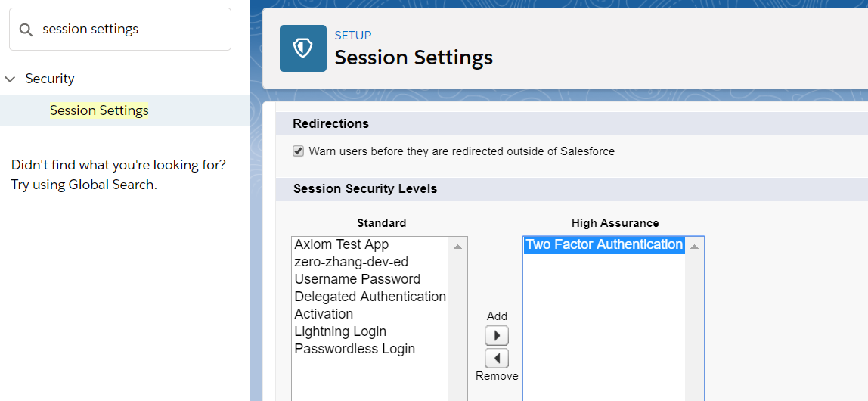Screen dimensions: 868x401
Task: Select Username Password in Standard list
Action: 358,279
